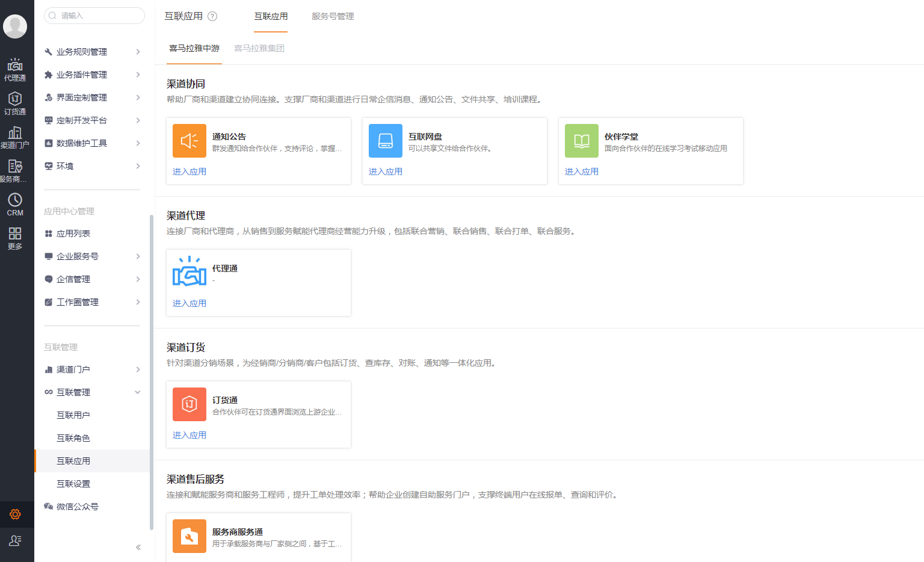Select the 互联应用 top tab
The width and height of the screenshot is (924, 562).
tap(271, 16)
